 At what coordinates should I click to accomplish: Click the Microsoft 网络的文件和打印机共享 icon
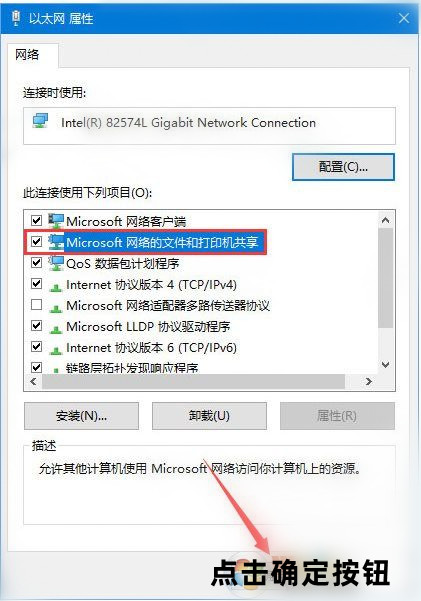[x=56, y=242]
